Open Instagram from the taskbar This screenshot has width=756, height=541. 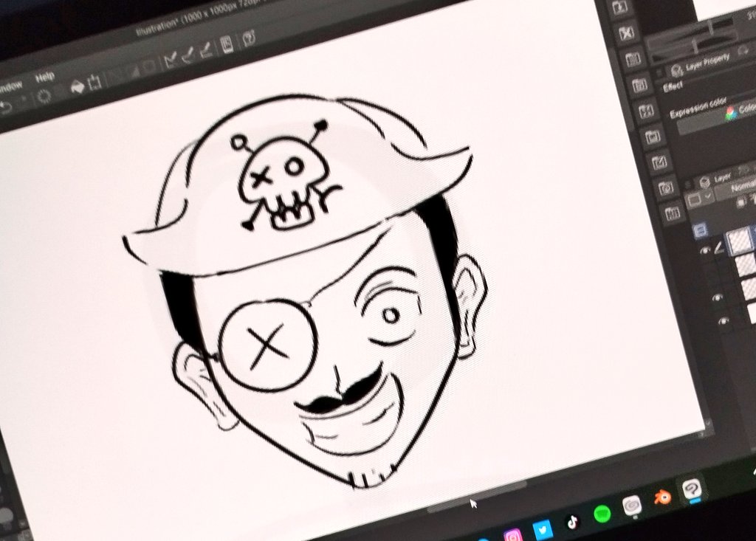click(x=513, y=535)
